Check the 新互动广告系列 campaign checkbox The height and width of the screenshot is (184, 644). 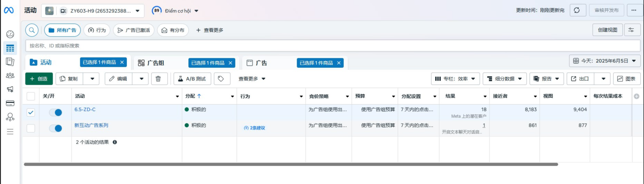(31, 128)
